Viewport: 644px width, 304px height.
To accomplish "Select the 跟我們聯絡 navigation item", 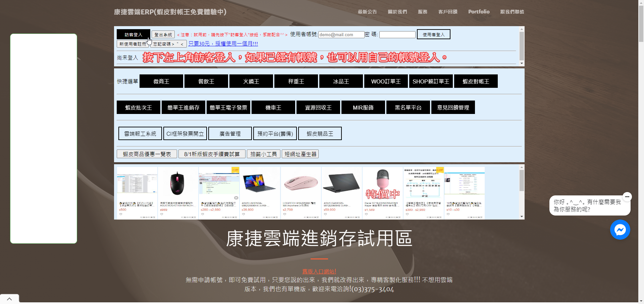I will (x=512, y=12).
